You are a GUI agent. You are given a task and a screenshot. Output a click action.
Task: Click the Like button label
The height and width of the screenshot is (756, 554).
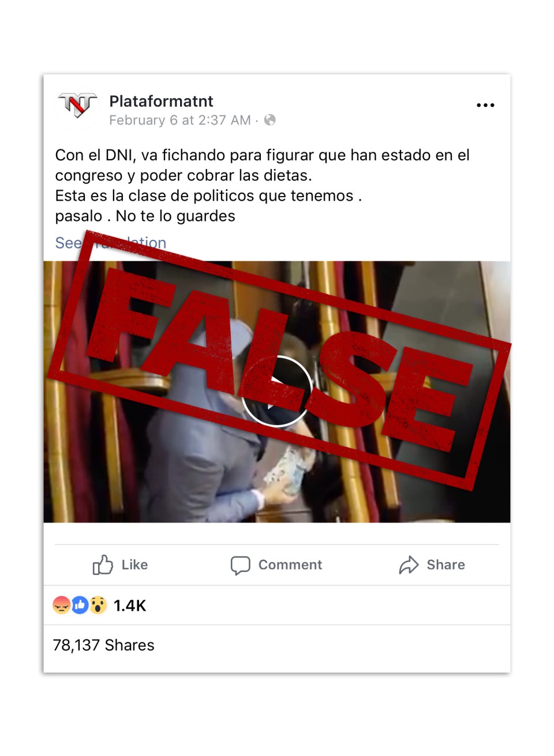point(134,565)
